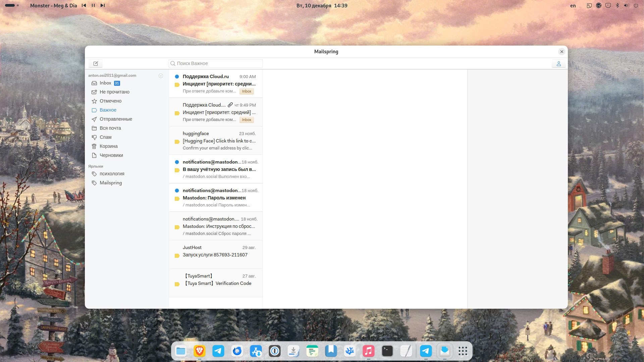Open the Mastodon 'В вашу учётную запись' email

pyautogui.click(x=216, y=169)
